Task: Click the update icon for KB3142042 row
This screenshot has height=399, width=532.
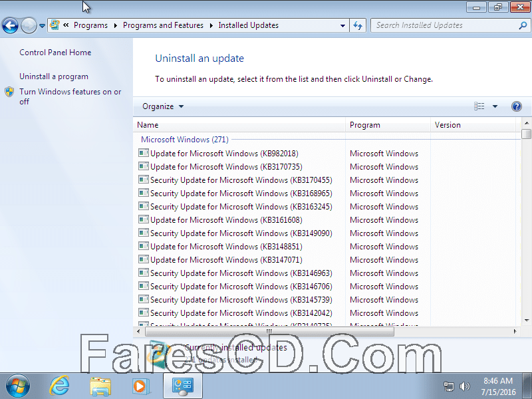Action: tap(144, 312)
